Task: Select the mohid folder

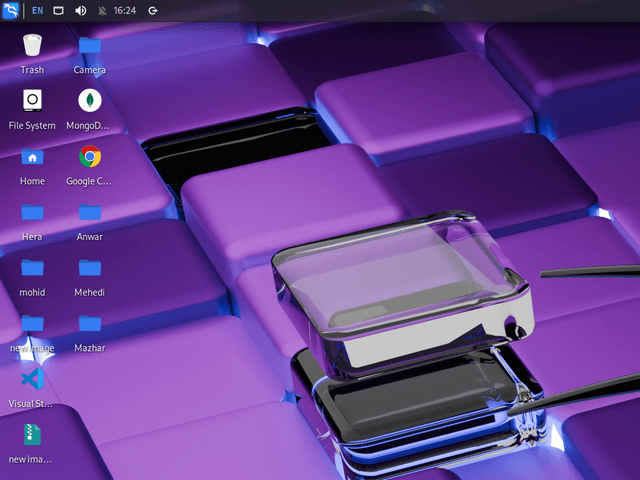Action: tap(32, 268)
